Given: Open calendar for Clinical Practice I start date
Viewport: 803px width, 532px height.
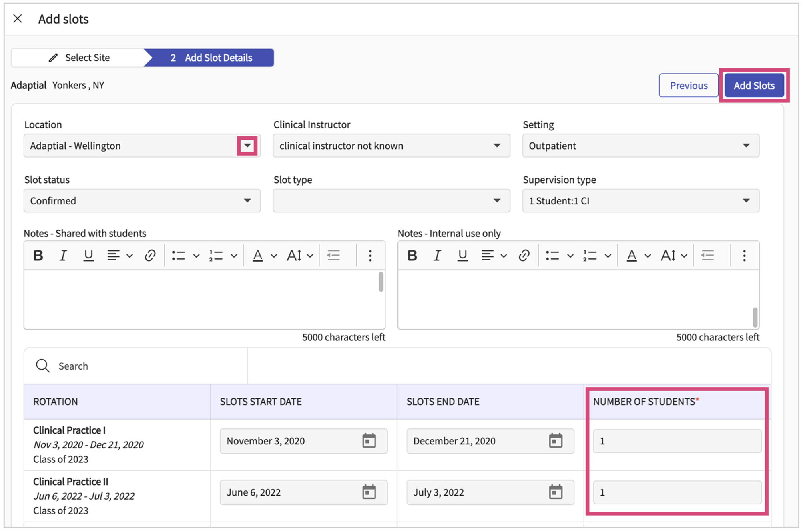Looking at the screenshot, I should point(369,441).
